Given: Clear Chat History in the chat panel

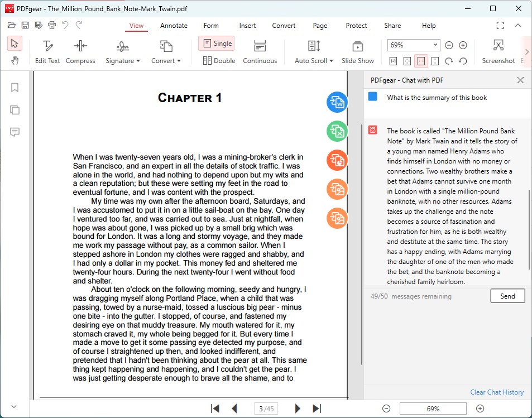Looking at the screenshot, I should coord(496,392).
